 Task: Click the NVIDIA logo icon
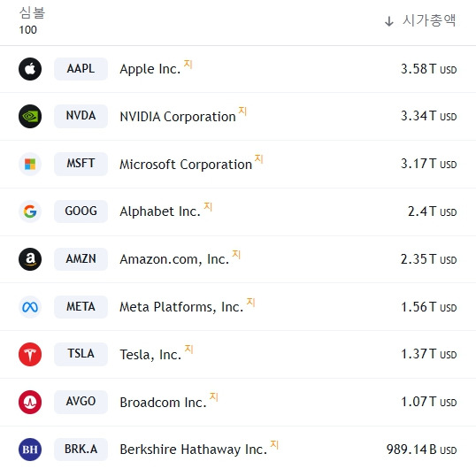(30, 116)
